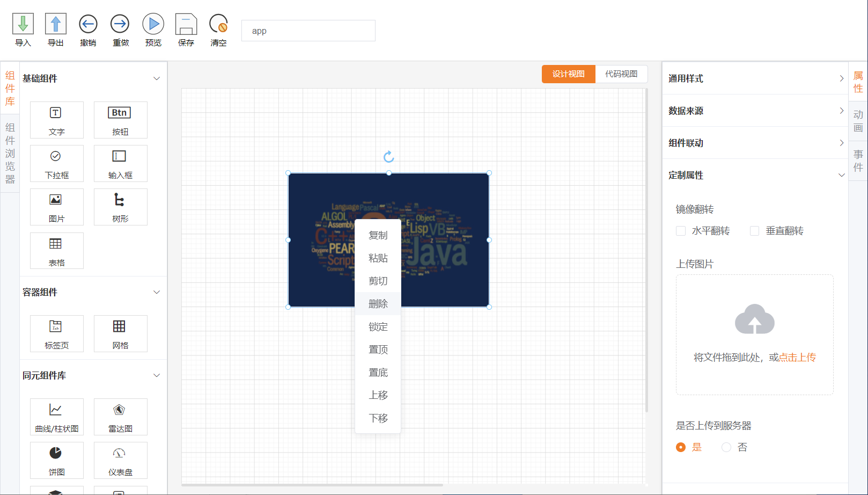Collapse the 定制属性 panel
Image resolution: width=868 pixels, height=495 pixels.
pyautogui.click(x=841, y=175)
